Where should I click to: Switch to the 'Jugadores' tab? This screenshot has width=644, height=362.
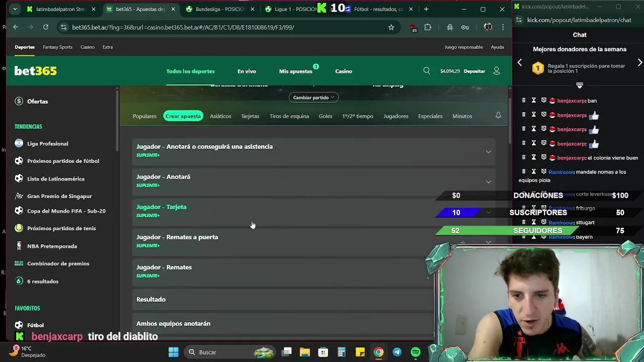(396, 116)
